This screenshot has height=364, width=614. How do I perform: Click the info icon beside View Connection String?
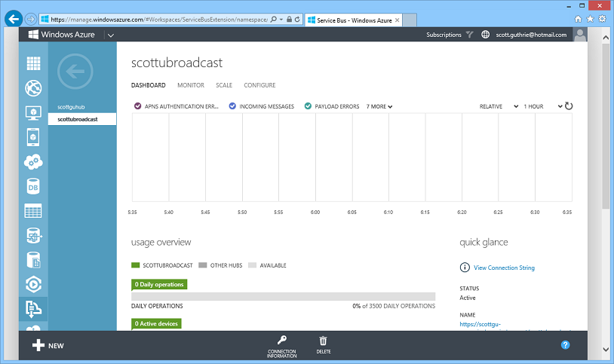465,268
